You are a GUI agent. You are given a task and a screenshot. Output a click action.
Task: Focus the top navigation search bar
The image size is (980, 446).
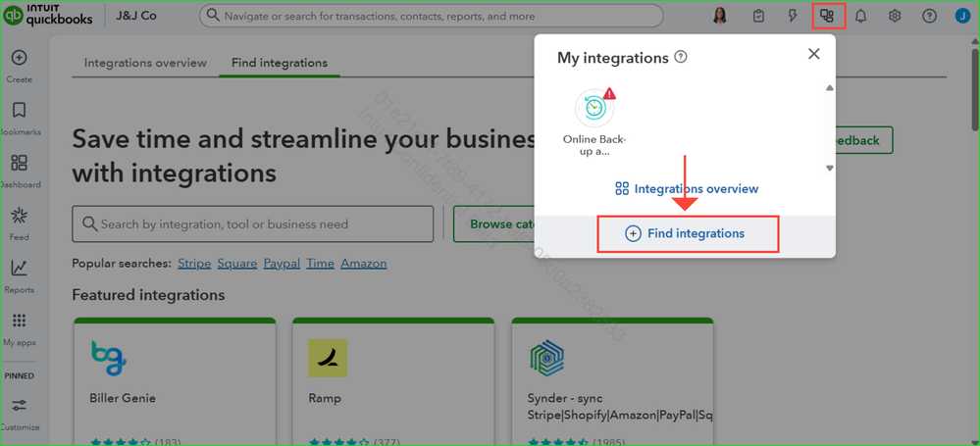[432, 17]
